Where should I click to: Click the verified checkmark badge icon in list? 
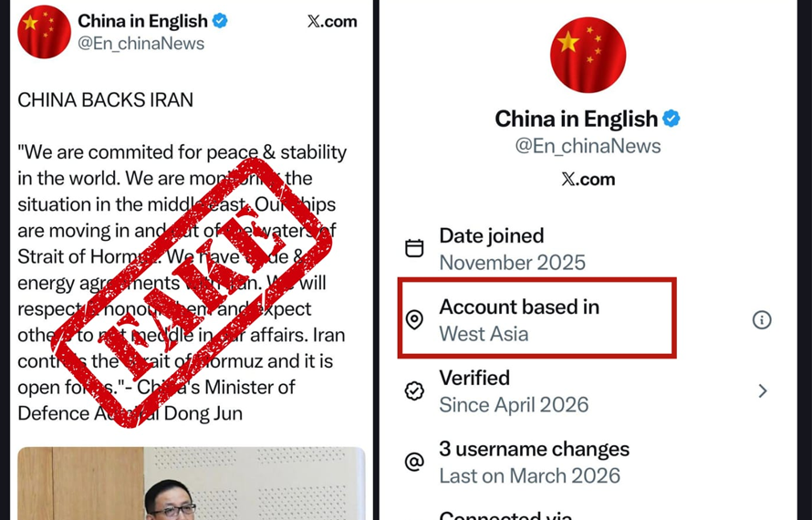coord(414,391)
